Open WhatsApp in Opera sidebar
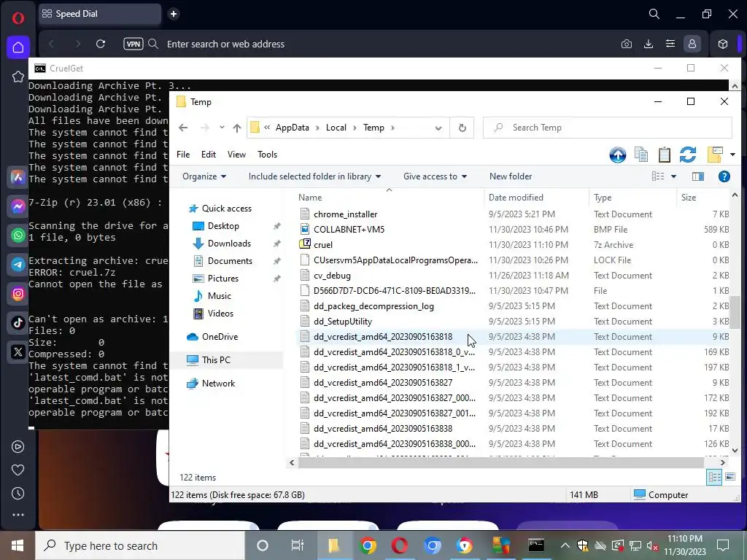This screenshot has width=747, height=560. [18, 236]
